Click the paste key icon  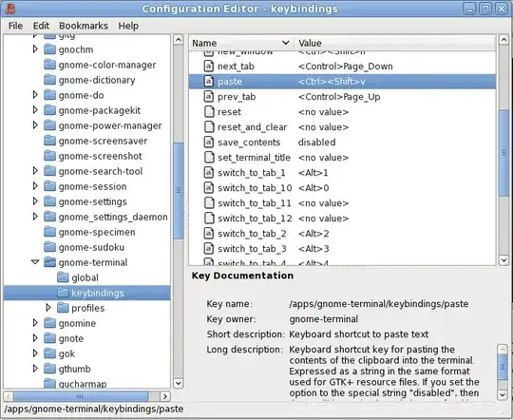tap(209, 82)
